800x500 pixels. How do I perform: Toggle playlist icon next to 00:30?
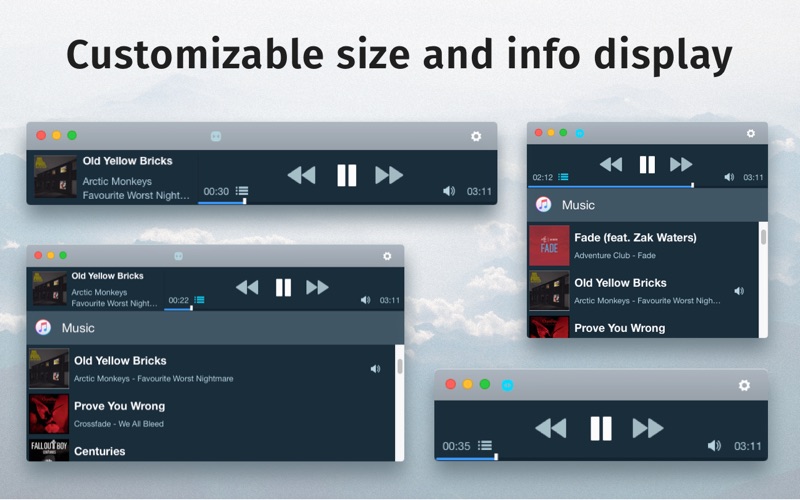point(242,191)
